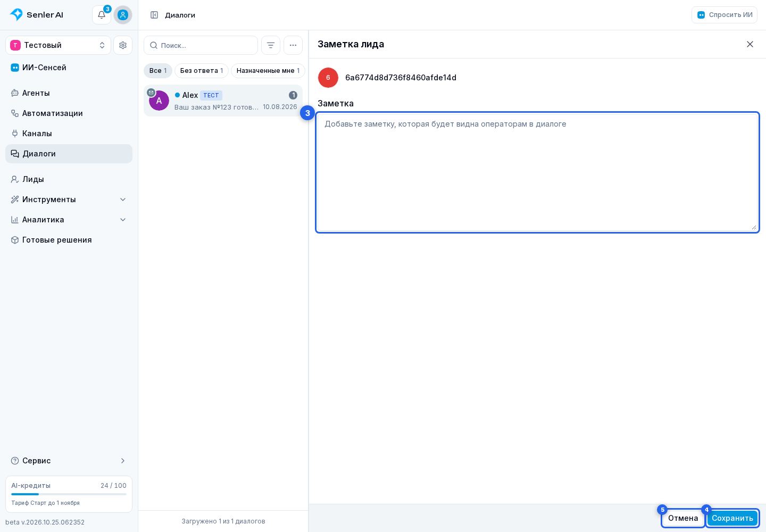
Task: Open the user profile avatar
Action: coord(123,15)
